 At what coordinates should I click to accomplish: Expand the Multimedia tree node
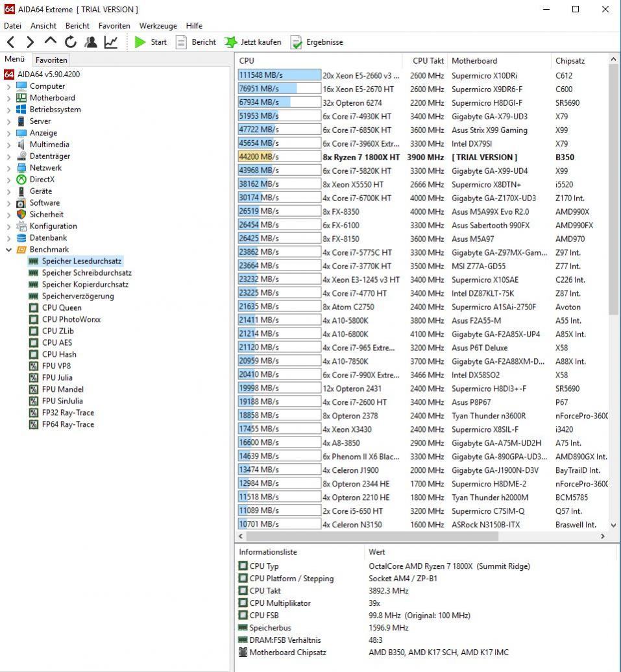click(x=8, y=145)
